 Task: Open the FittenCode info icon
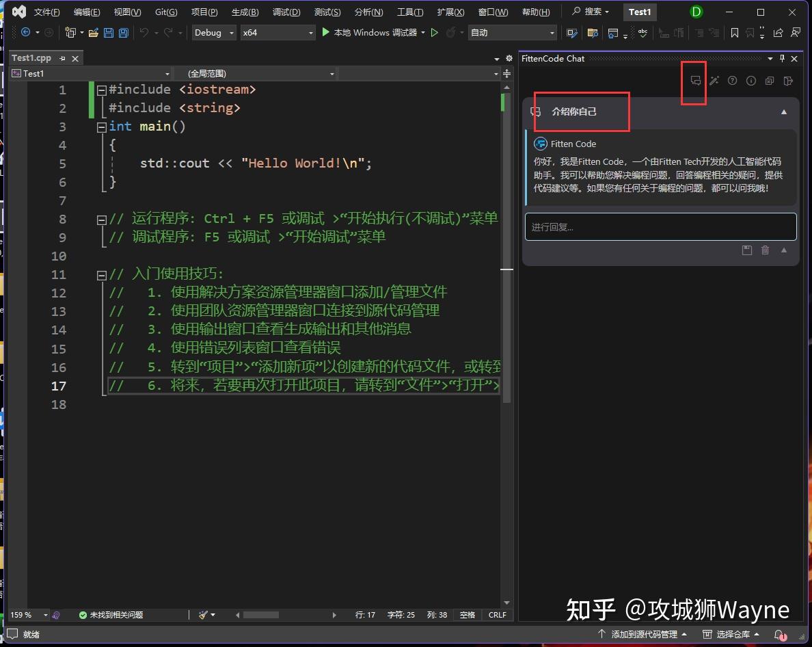(x=750, y=81)
